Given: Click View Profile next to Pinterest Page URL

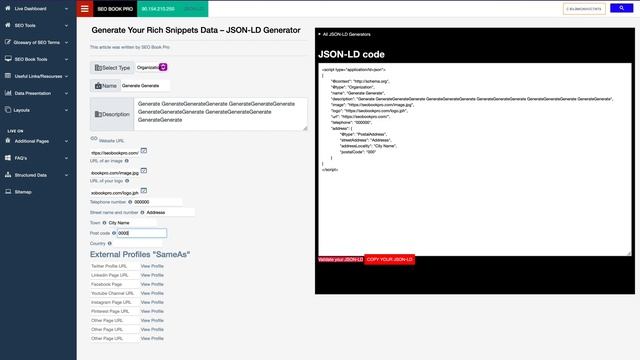Looking at the screenshot, I should click(152, 311).
